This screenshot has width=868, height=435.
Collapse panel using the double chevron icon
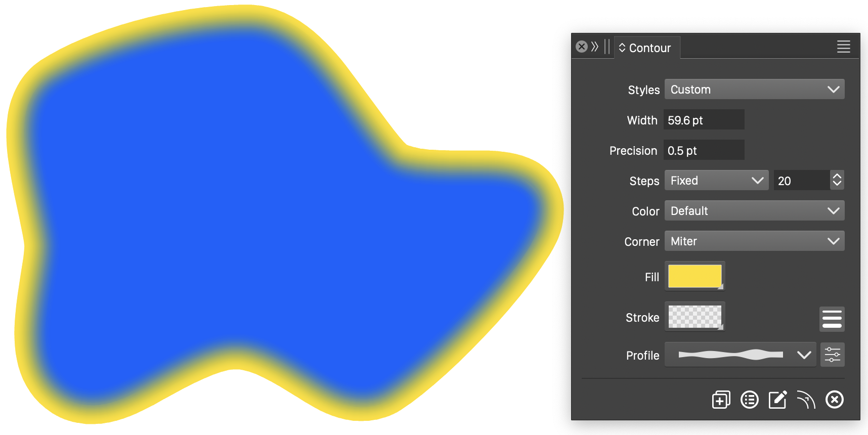coord(595,47)
